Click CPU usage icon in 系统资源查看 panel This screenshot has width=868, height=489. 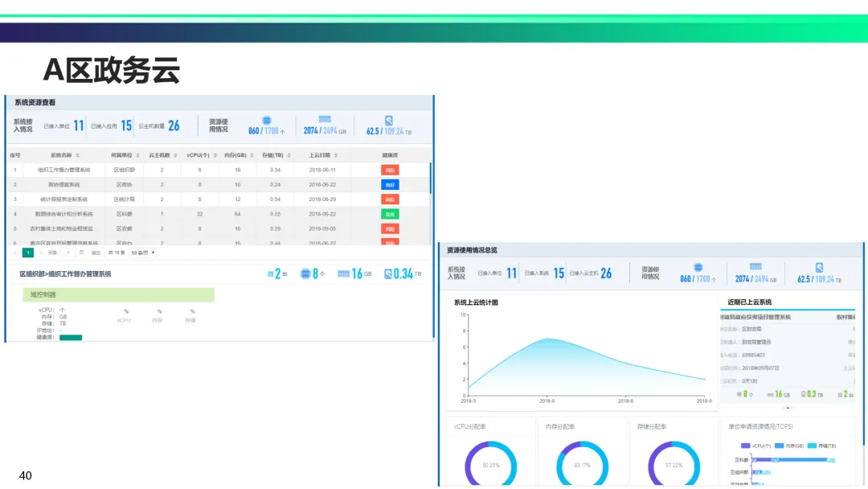click(x=267, y=120)
